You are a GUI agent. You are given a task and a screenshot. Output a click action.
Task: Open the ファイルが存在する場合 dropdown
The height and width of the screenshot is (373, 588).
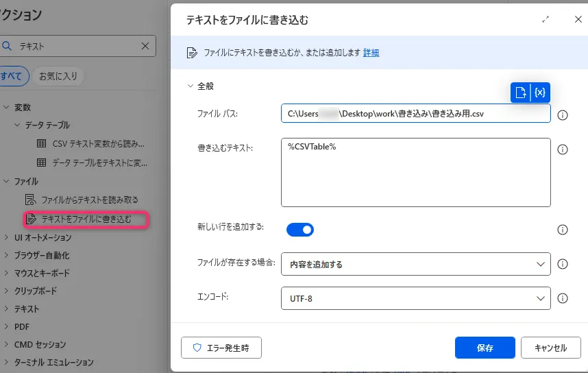415,264
